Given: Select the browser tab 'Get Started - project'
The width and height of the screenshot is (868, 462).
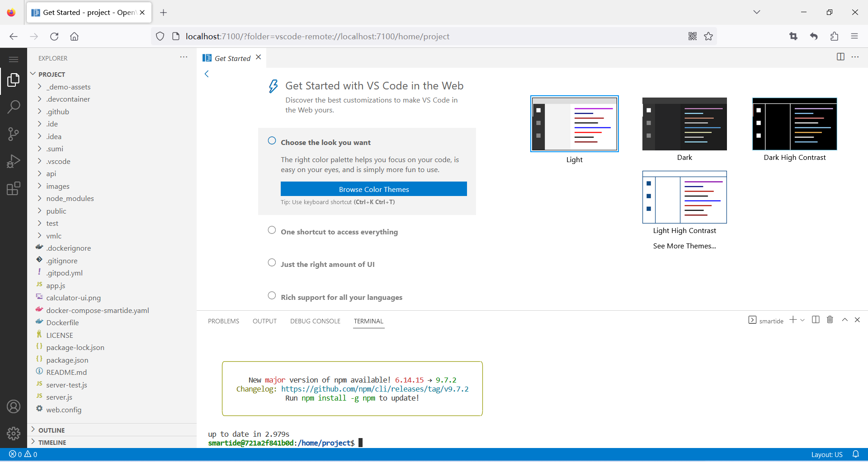Looking at the screenshot, I should point(89,13).
